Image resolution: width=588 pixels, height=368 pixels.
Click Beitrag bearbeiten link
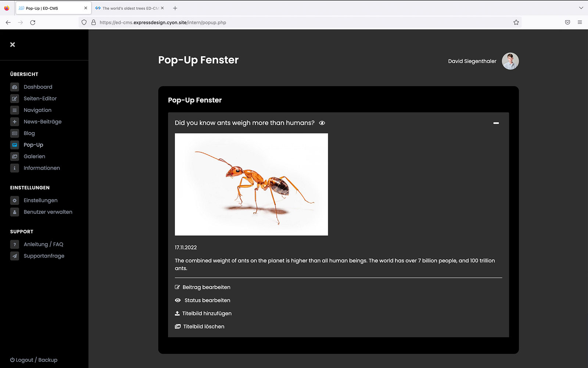click(x=206, y=287)
